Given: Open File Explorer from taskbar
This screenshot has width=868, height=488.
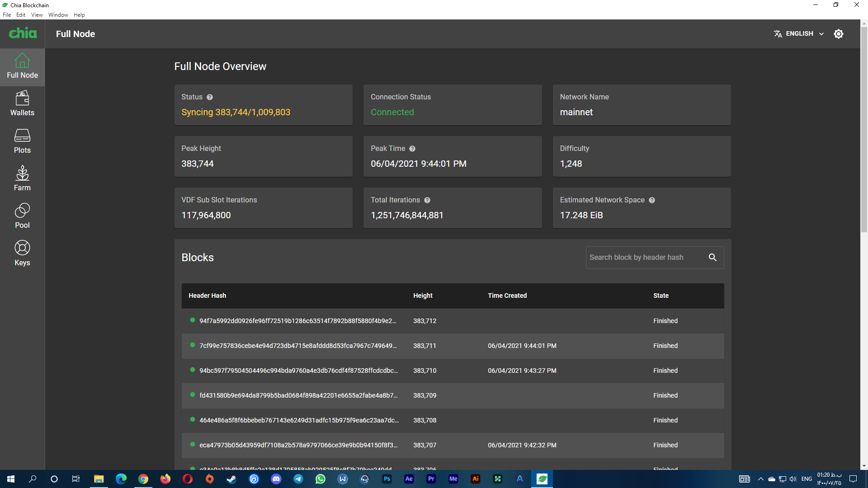Looking at the screenshot, I should coord(99,479).
